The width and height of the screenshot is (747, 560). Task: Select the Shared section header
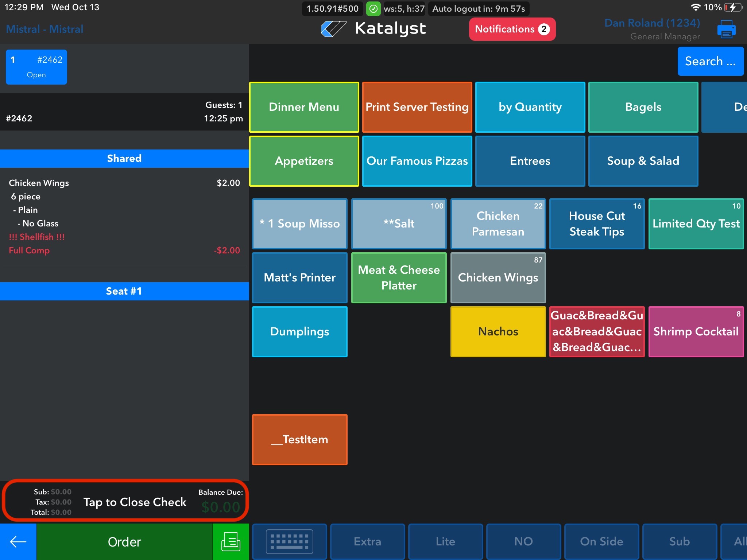pos(124,159)
